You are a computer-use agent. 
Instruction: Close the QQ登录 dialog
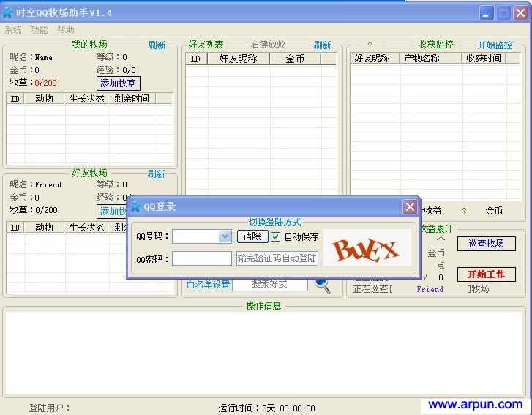[x=410, y=206]
